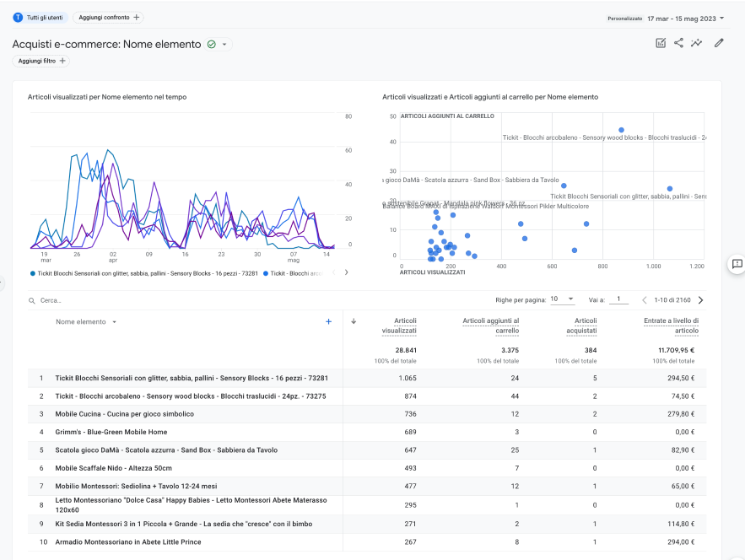The image size is (745, 560).
Task: Open Nome elemento dimension dropdown
Action: pyautogui.click(x=114, y=322)
